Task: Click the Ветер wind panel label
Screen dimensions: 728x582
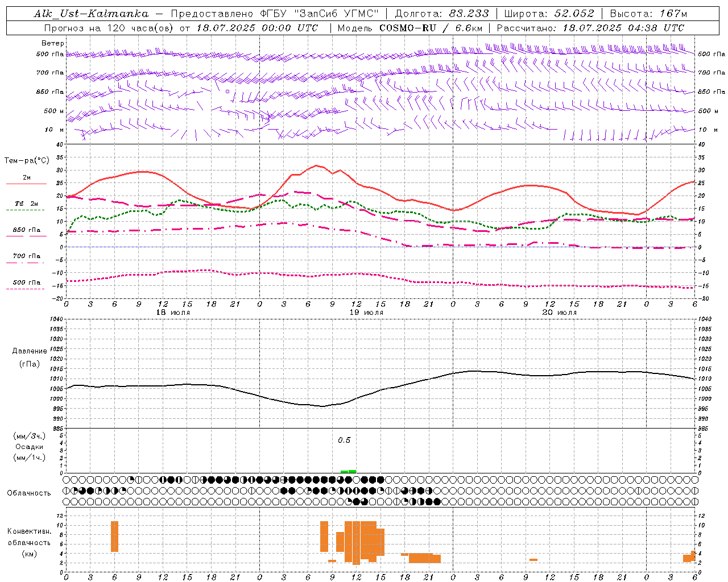Action: click(52, 43)
